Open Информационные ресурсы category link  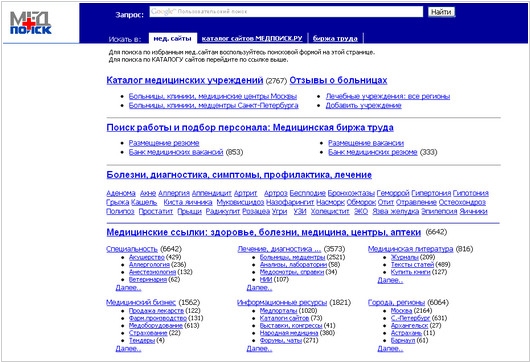[x=282, y=303]
